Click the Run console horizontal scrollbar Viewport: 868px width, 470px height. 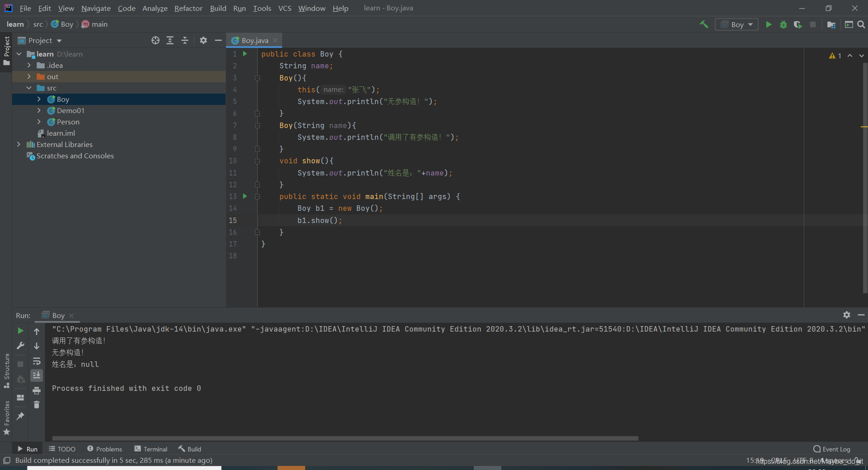click(x=345, y=438)
